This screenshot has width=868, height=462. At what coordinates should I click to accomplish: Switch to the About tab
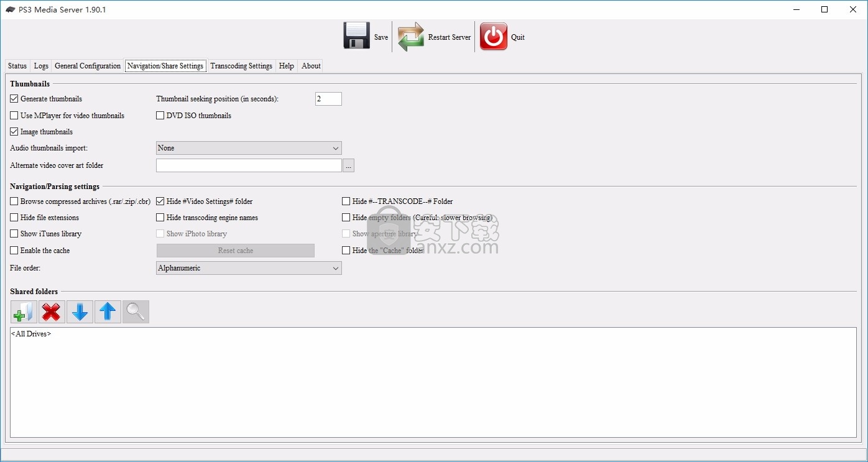[x=311, y=66]
